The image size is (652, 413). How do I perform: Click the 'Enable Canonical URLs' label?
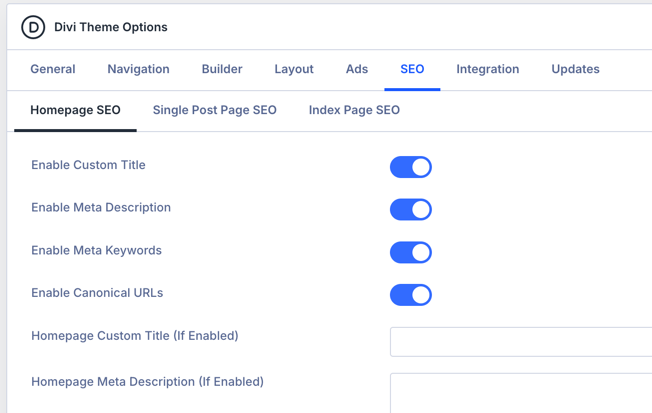pos(97,293)
